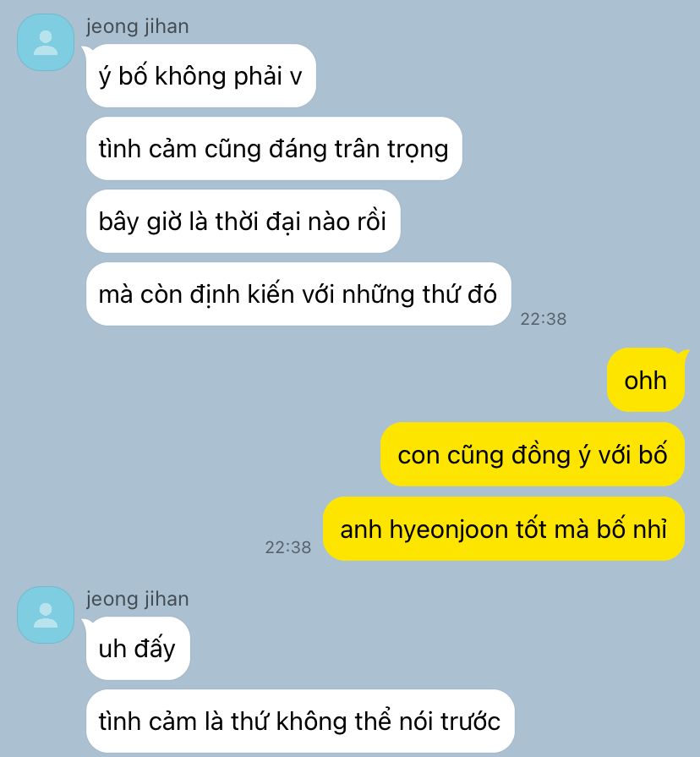Tap the top 'jeong jihan' sender name

[x=138, y=26]
